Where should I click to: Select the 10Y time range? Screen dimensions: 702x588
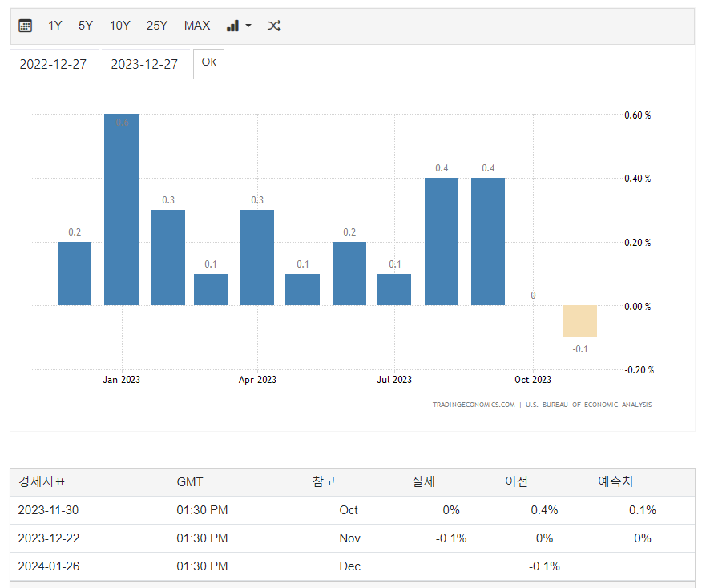click(x=120, y=26)
